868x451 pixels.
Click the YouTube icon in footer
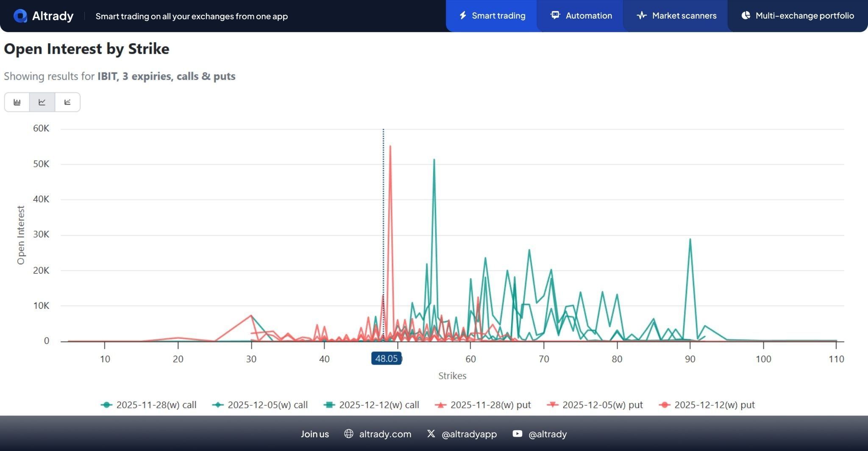click(517, 434)
